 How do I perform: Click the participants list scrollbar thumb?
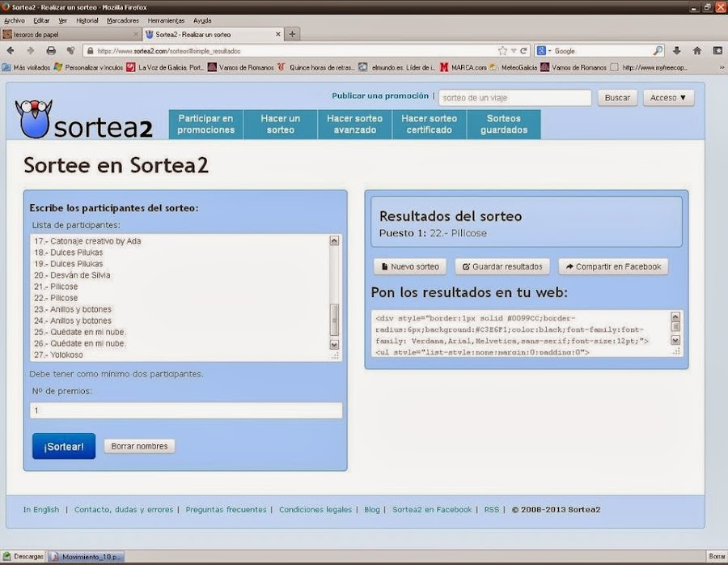(x=334, y=320)
